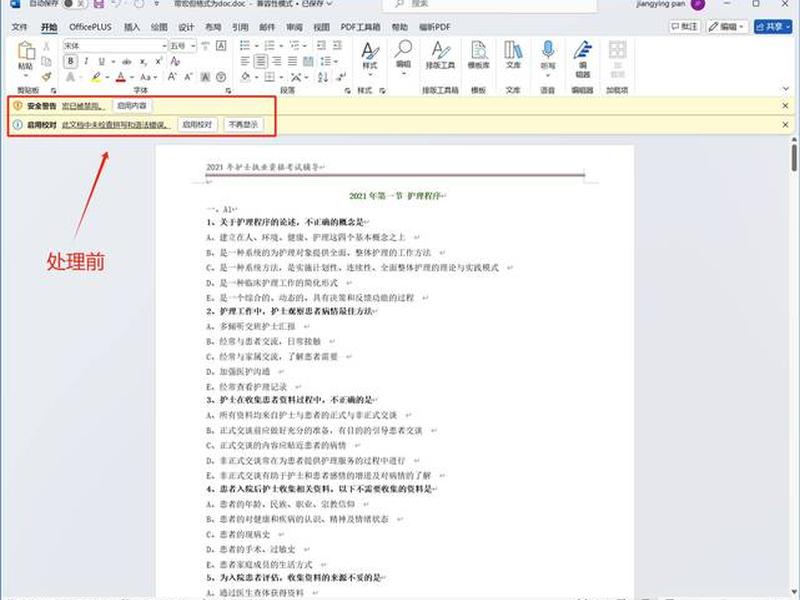Toggle Superscript formatting
This screenshot has height=600, width=800.
click(x=159, y=61)
